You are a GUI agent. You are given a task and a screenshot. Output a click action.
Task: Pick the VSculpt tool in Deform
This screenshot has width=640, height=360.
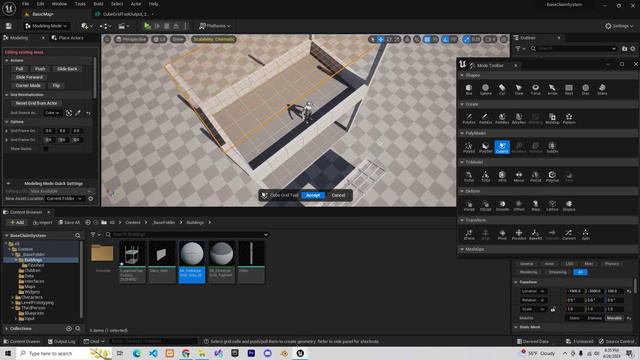(x=469, y=206)
